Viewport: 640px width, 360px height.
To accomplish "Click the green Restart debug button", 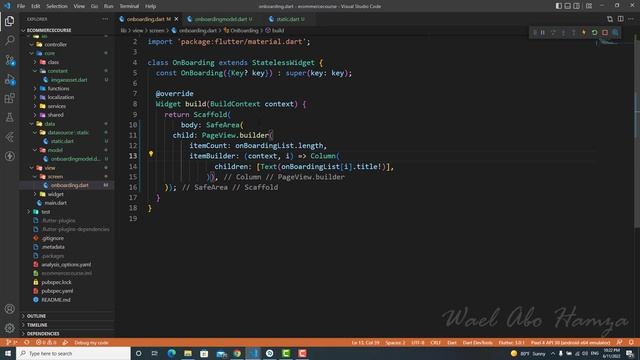I will tap(595, 33).
